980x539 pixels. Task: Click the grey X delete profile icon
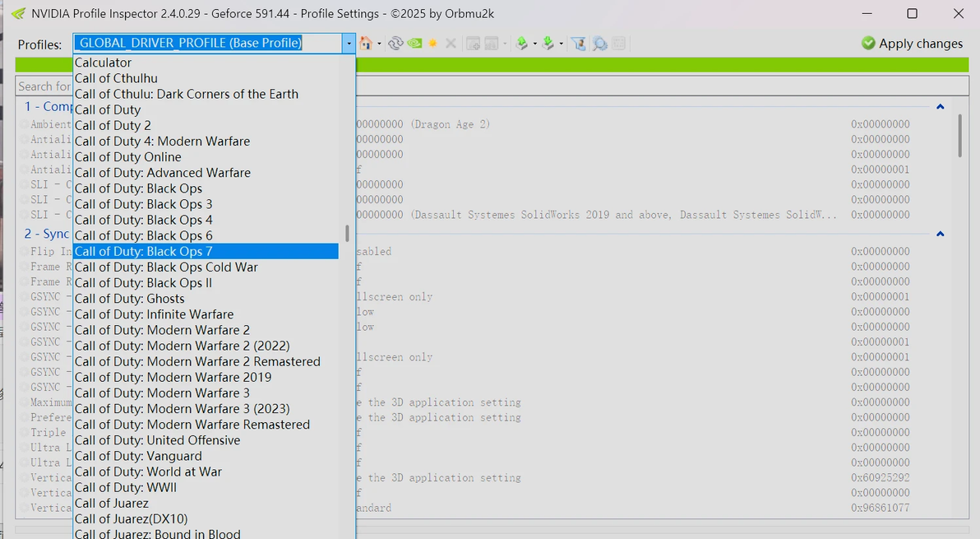[x=450, y=43]
